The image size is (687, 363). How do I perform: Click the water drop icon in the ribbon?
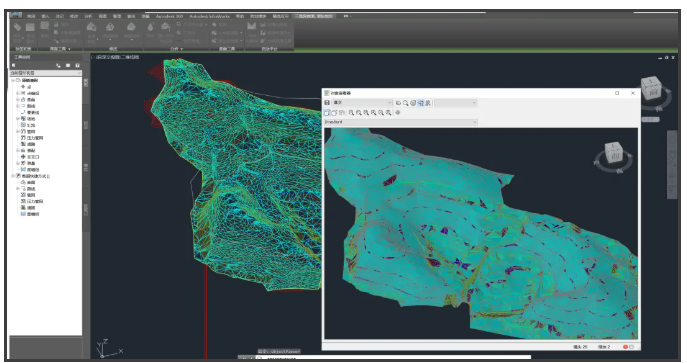(151, 27)
